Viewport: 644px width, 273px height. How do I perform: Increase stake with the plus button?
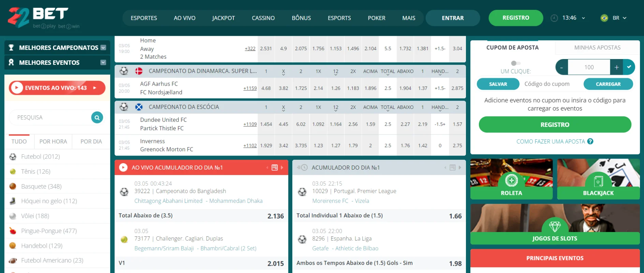coord(617,67)
